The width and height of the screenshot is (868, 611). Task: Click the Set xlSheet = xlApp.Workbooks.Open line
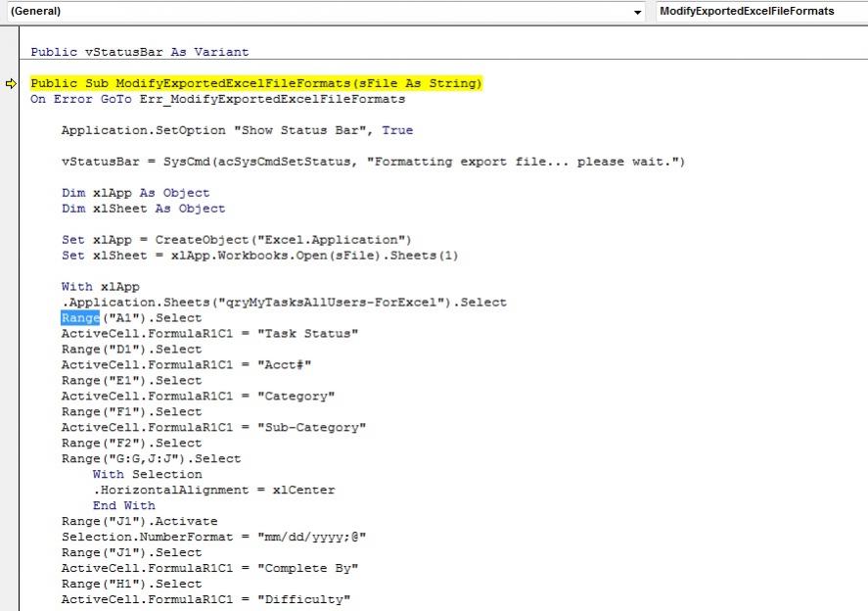click(x=259, y=256)
